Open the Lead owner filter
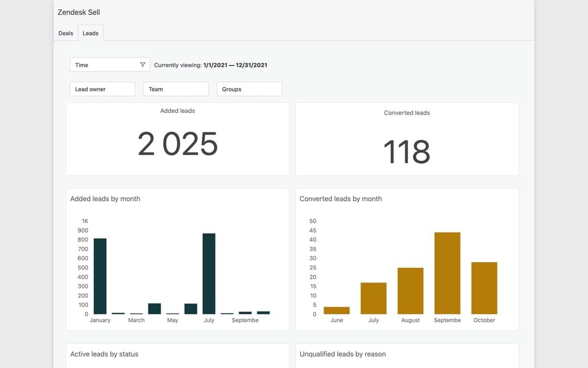This screenshot has height=368, width=588. (102, 89)
